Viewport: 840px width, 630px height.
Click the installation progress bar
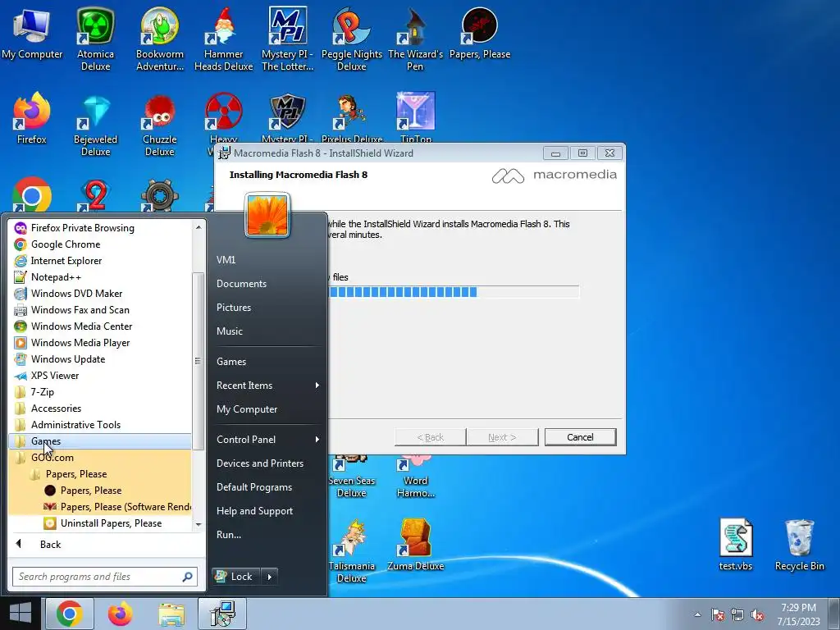453,292
